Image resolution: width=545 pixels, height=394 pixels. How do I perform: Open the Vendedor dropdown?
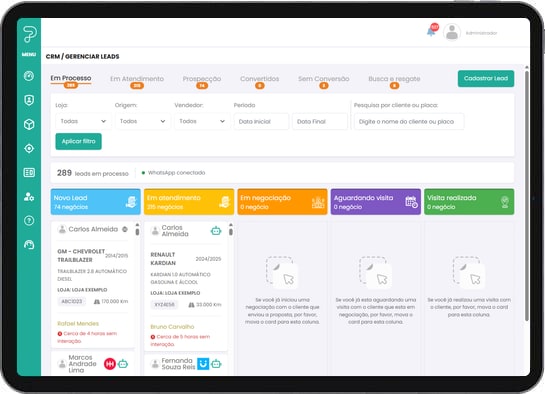point(202,121)
